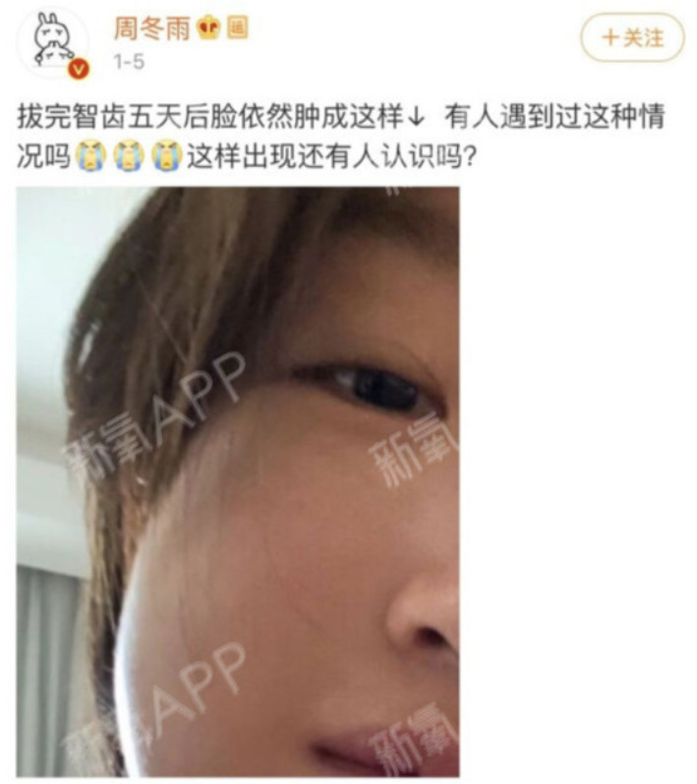The height and width of the screenshot is (784, 697).
Task: Open the rabbit cartoon profile avatar
Action: [54, 42]
